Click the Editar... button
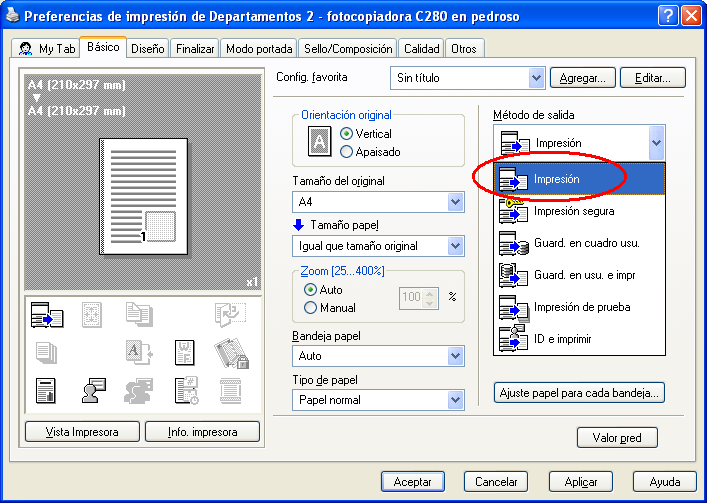The height and width of the screenshot is (503, 707). point(653,78)
